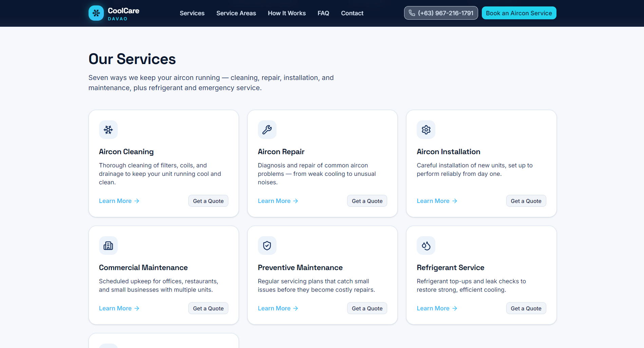Click the building icon on Commercial Maintenance card
The height and width of the screenshot is (348, 644).
108,246
